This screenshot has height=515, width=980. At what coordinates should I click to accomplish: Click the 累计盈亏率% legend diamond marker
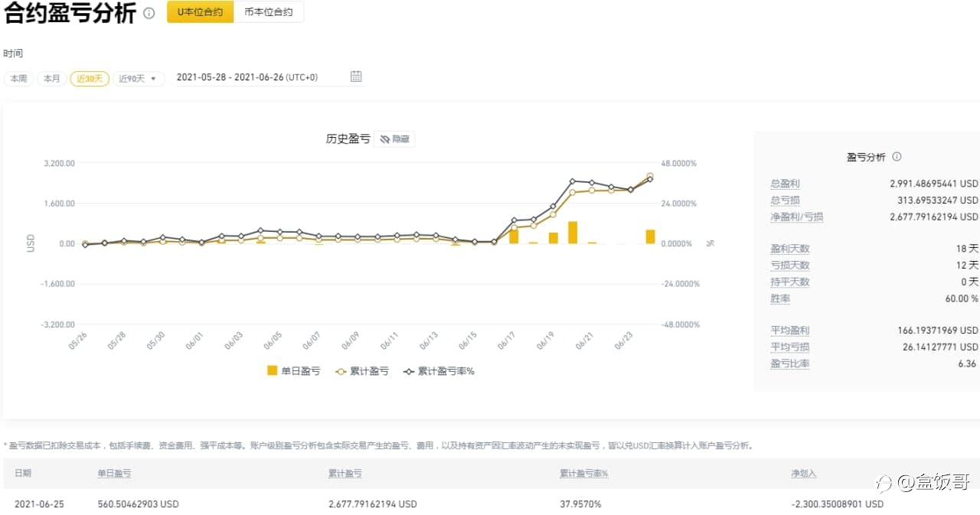pos(409,371)
